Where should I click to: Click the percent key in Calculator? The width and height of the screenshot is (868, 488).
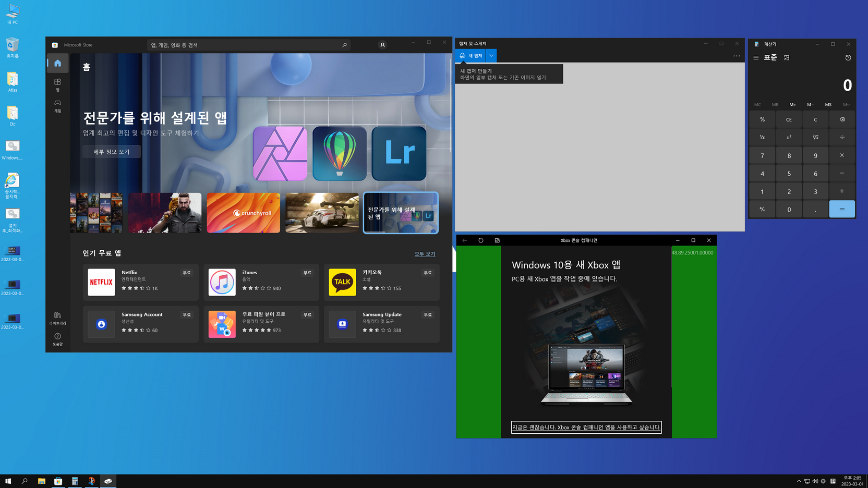click(x=762, y=119)
